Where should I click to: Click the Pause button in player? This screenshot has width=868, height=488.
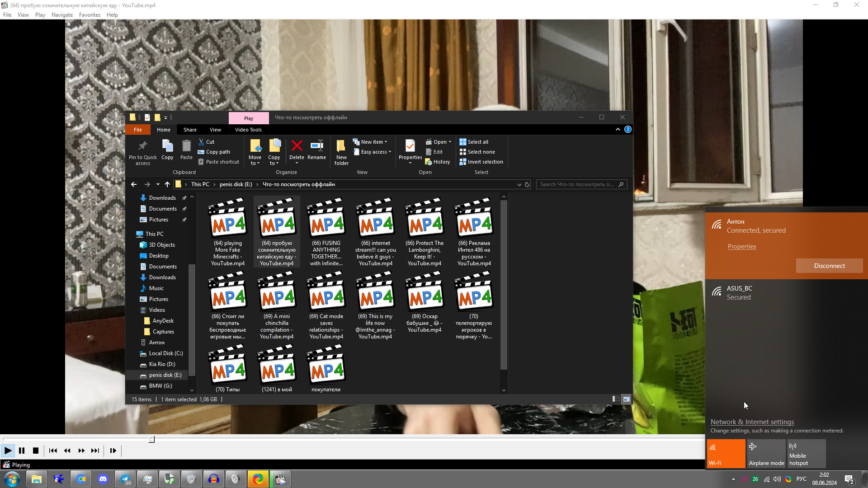click(22, 450)
